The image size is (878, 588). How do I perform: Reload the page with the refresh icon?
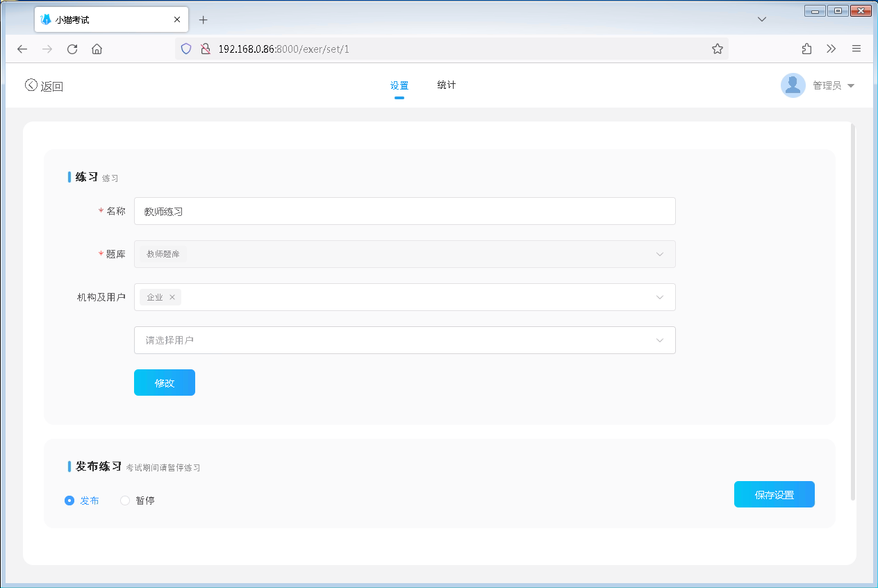(x=72, y=49)
